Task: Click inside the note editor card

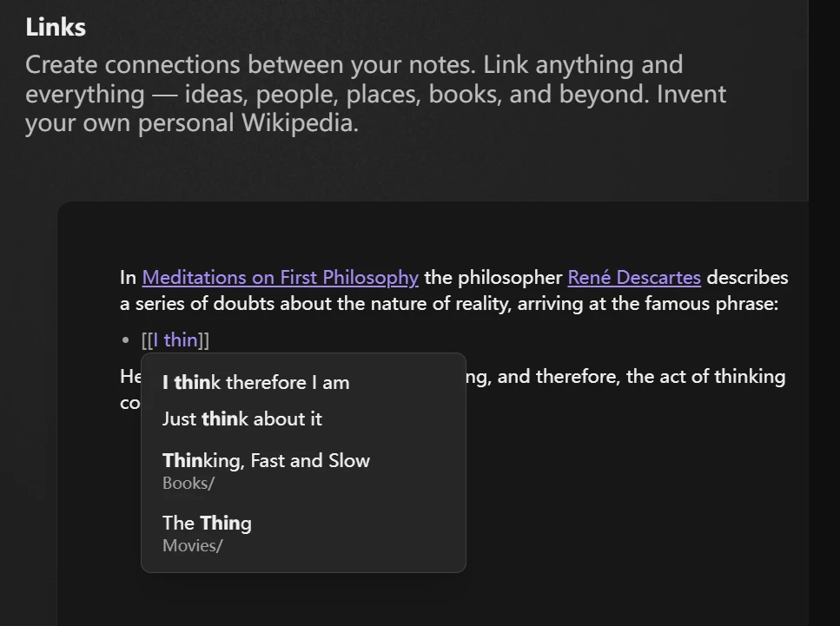Action: (608, 521)
